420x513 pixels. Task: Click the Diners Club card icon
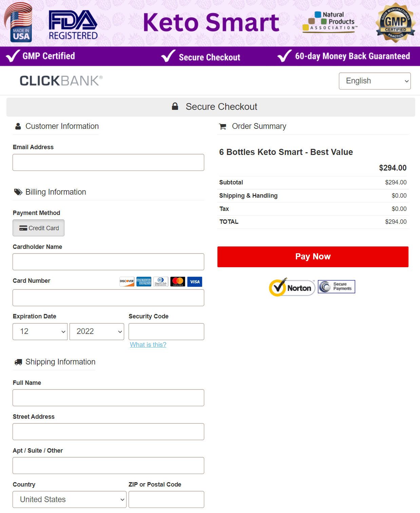coord(161,282)
